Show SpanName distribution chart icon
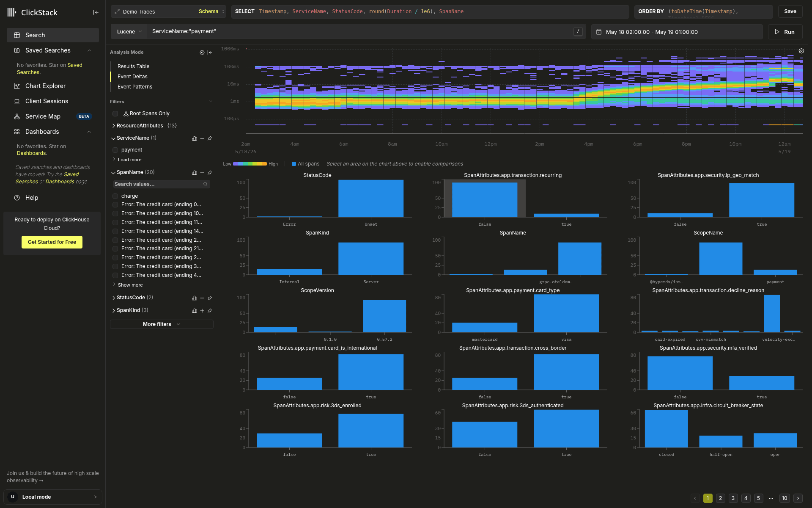Viewport: 812px width, 508px height. coord(195,173)
